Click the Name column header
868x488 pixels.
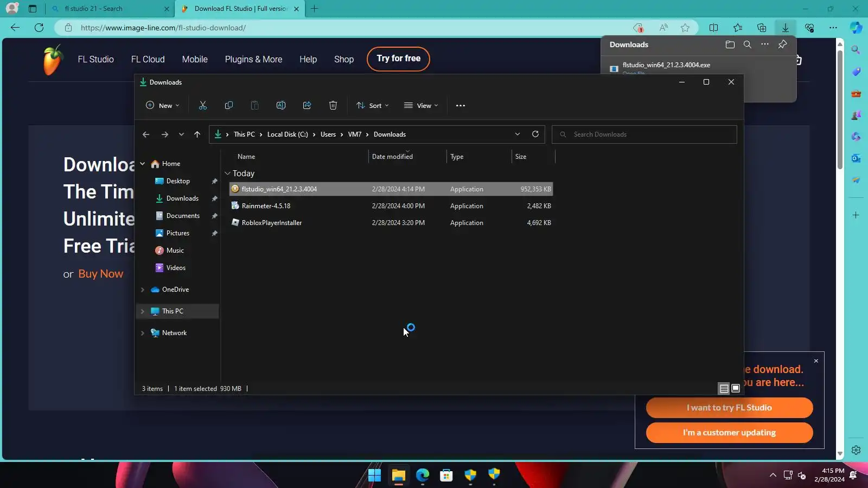click(246, 157)
